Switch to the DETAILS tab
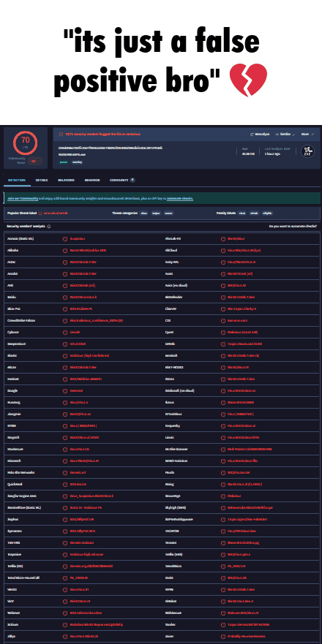 point(41,180)
